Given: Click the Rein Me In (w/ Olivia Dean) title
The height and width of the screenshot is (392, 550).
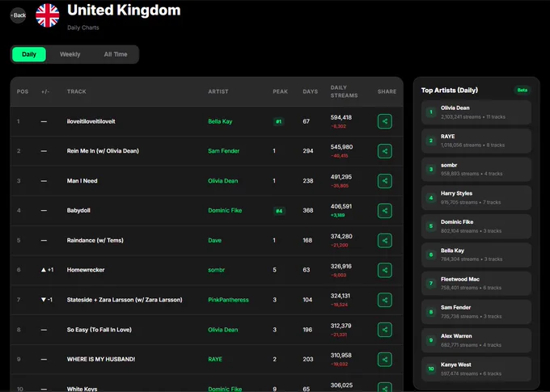Looking at the screenshot, I should coord(103,151).
